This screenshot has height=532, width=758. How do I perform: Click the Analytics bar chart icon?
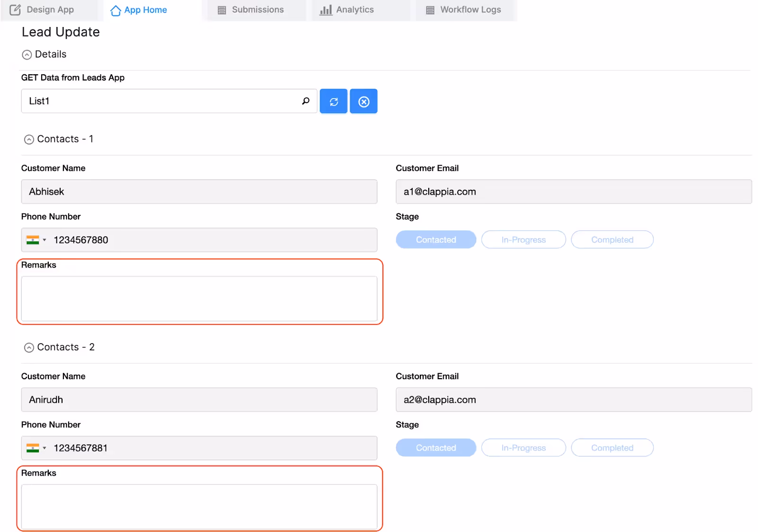pos(326,10)
